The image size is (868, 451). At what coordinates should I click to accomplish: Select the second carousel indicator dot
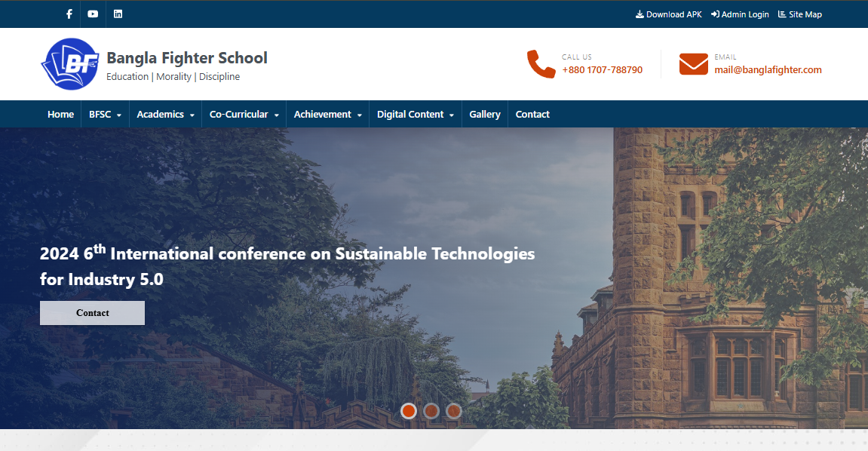tap(431, 411)
